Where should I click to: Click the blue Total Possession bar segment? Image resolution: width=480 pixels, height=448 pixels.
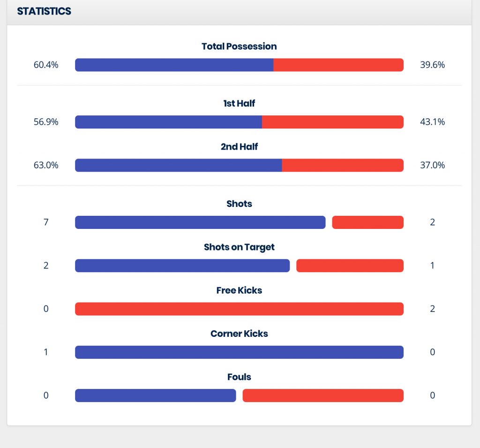tap(174, 65)
